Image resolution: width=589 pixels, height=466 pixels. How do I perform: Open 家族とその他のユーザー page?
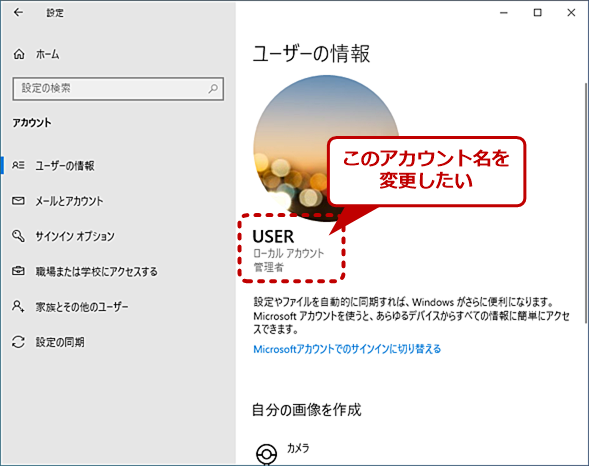pos(82,307)
